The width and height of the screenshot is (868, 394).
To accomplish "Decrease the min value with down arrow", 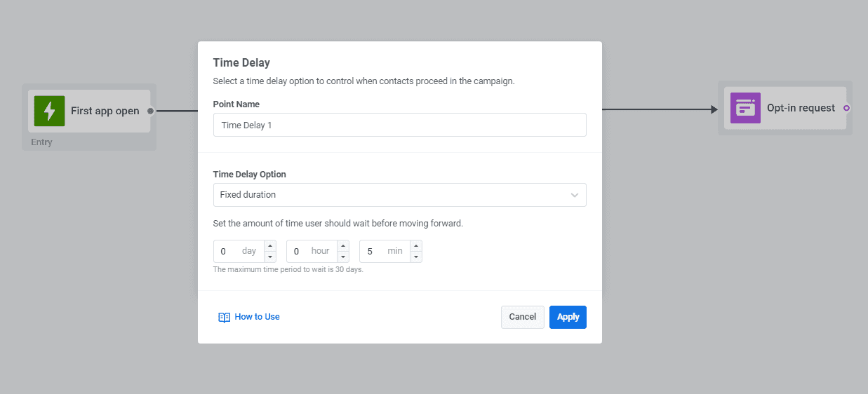I will tap(416, 257).
